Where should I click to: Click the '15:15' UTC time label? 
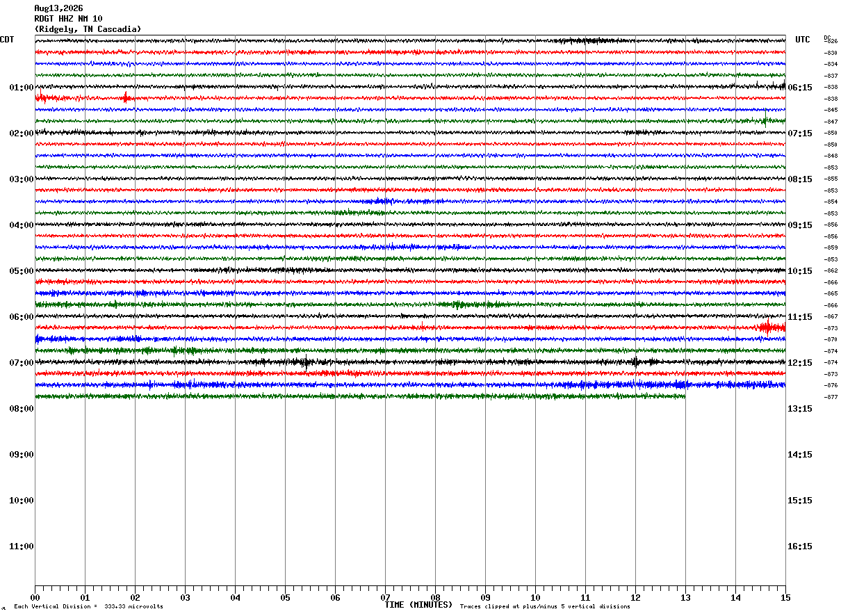coord(801,501)
